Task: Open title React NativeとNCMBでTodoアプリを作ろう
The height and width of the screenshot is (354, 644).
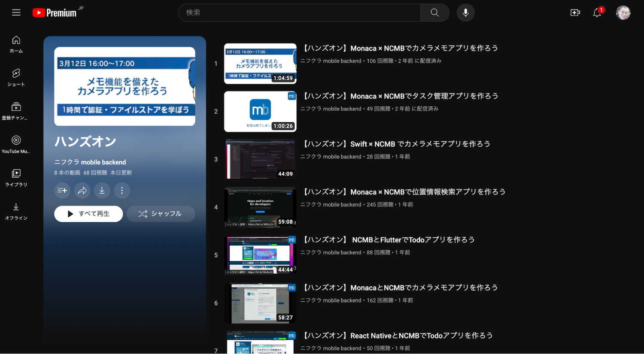Action: click(397, 336)
